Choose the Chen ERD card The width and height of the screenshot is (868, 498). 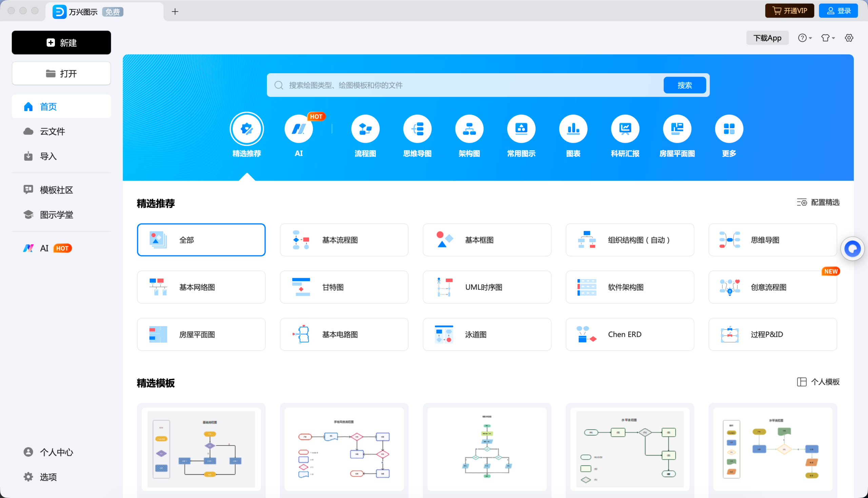(x=630, y=334)
